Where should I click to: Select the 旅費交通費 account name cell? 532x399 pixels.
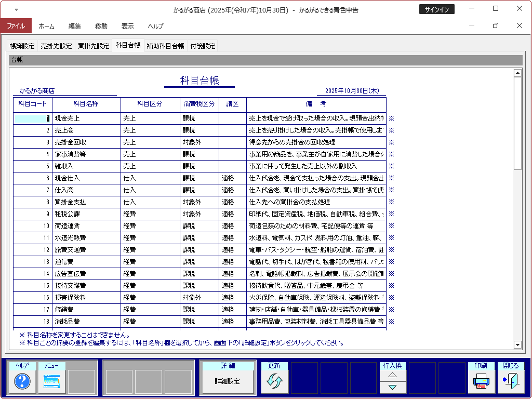coord(86,250)
